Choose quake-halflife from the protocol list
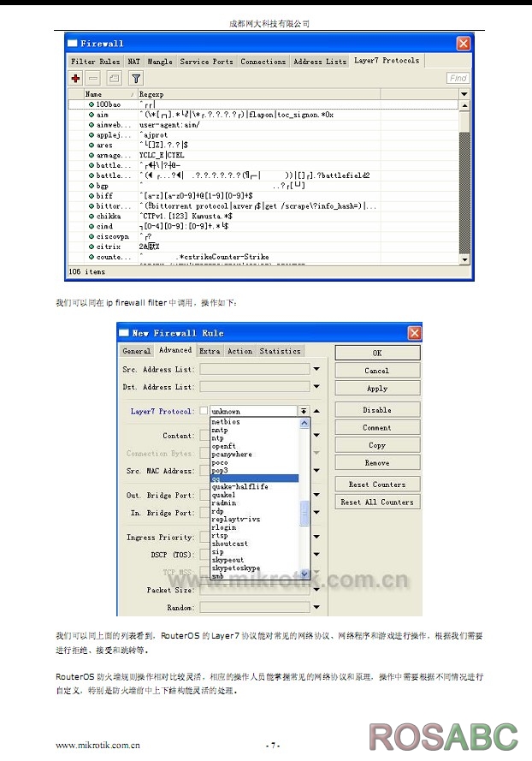Image resolution: width=532 pixels, height=761 pixels. pyautogui.click(x=255, y=486)
